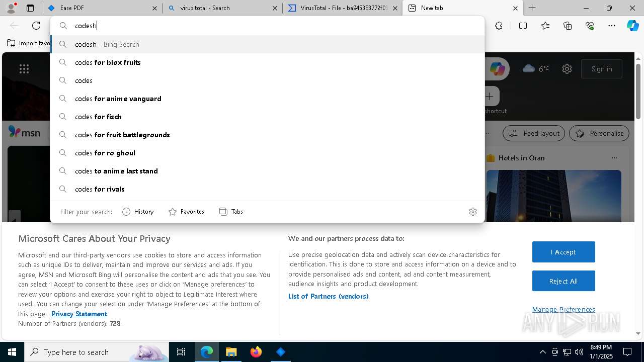Select suggestion codes to anime last stand
644x362 pixels.
[268, 171]
